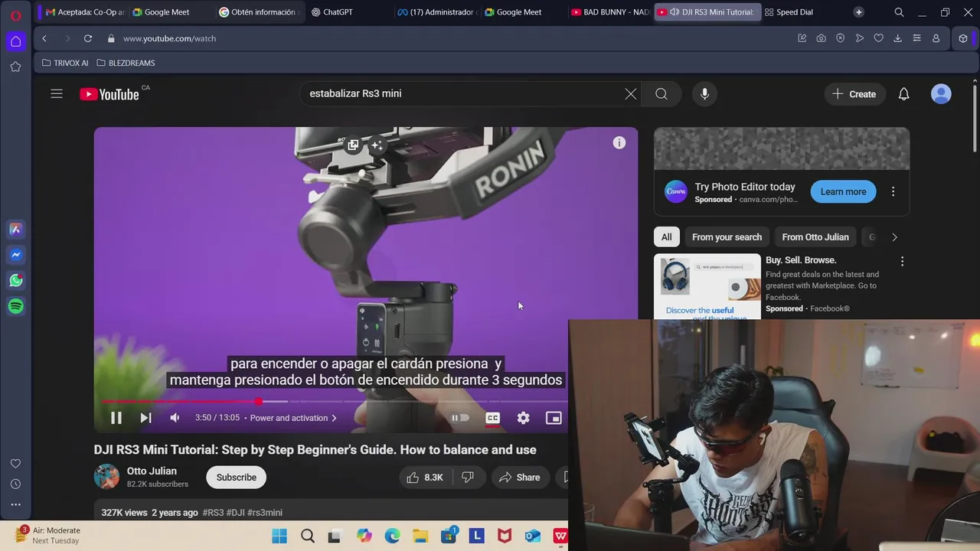Open Facebook ad options menu
The width and height of the screenshot is (980, 551).
click(902, 262)
